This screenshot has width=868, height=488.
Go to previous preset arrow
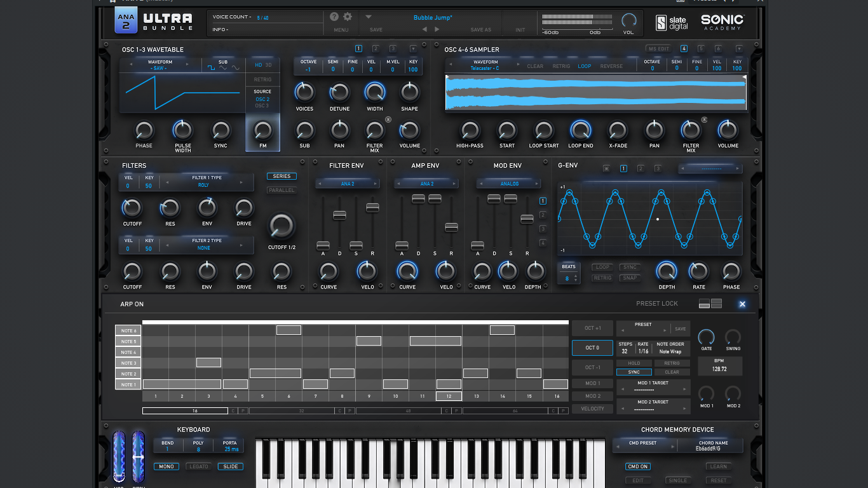pos(425,29)
